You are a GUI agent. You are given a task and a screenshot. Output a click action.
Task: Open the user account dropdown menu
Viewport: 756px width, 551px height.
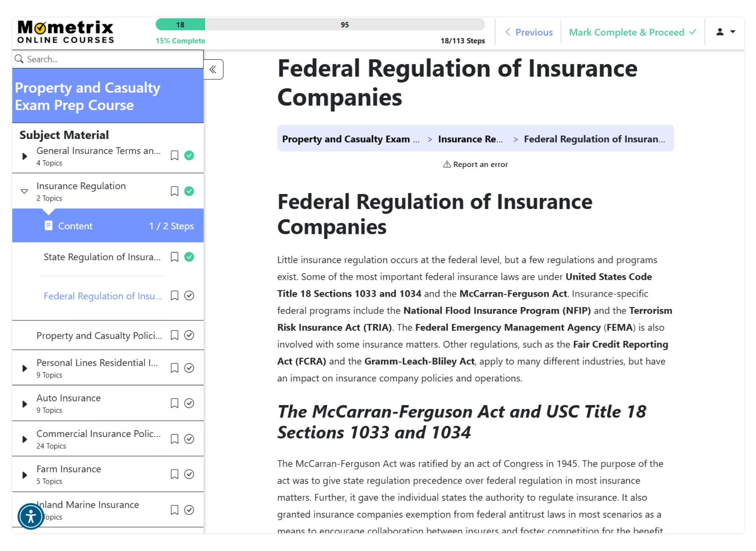(725, 32)
